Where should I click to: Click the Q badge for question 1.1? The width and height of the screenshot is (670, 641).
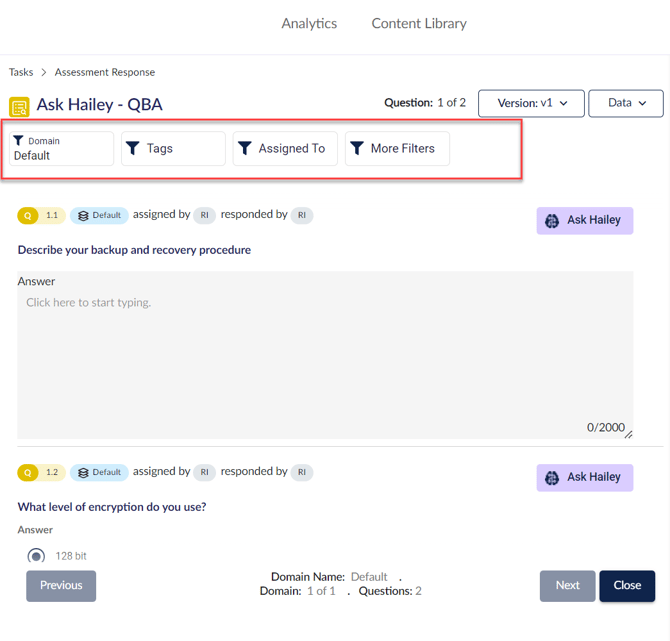29,215
